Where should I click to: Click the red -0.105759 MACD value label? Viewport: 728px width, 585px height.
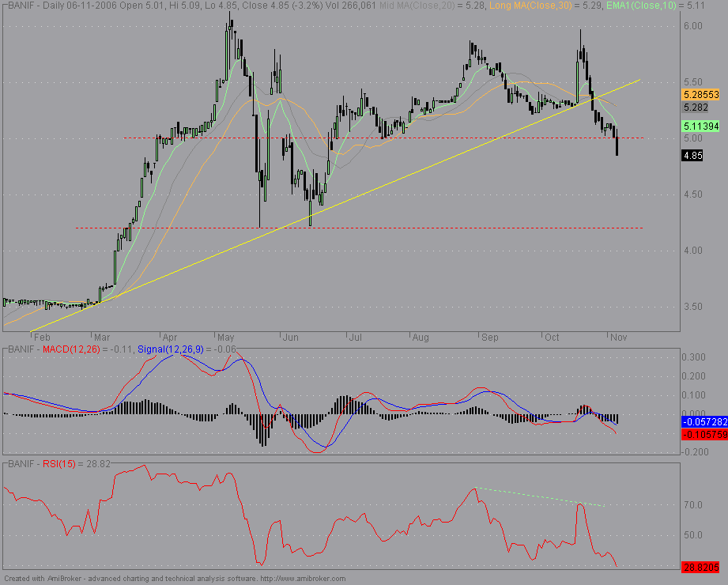pos(704,435)
